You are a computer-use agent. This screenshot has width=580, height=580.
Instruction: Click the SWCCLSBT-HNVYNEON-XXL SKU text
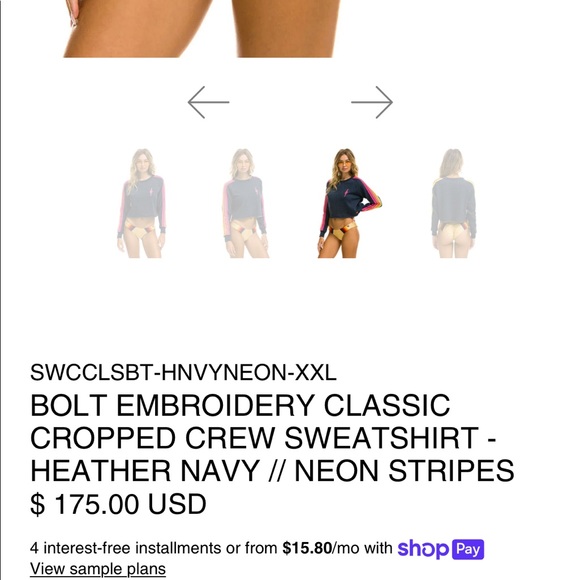183,372
